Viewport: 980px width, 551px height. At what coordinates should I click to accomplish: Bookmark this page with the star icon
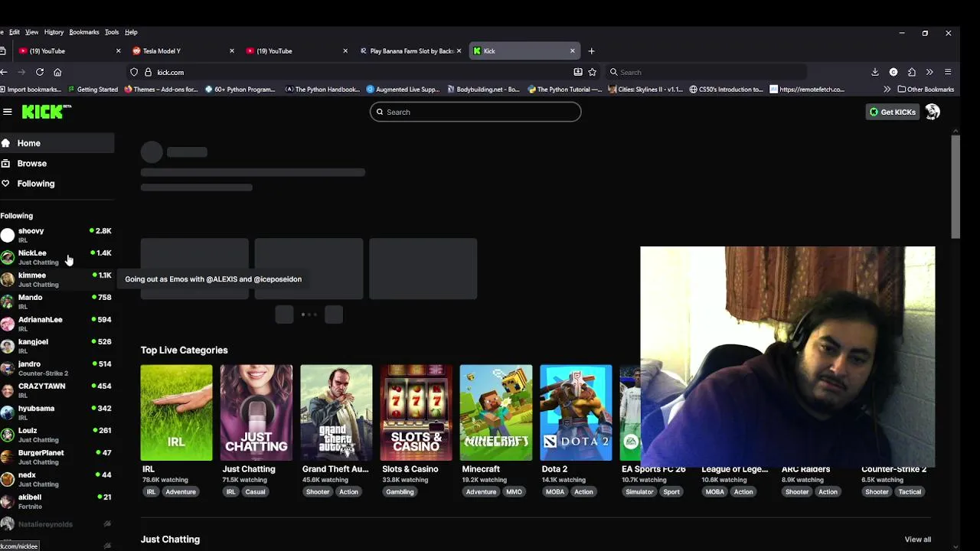pos(592,72)
